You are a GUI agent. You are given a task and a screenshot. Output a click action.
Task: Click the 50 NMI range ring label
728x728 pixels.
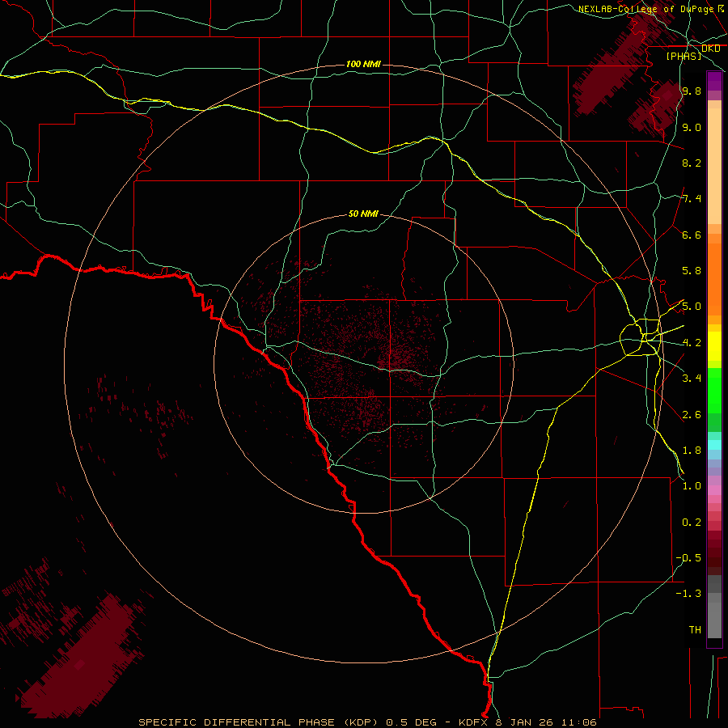click(x=363, y=214)
